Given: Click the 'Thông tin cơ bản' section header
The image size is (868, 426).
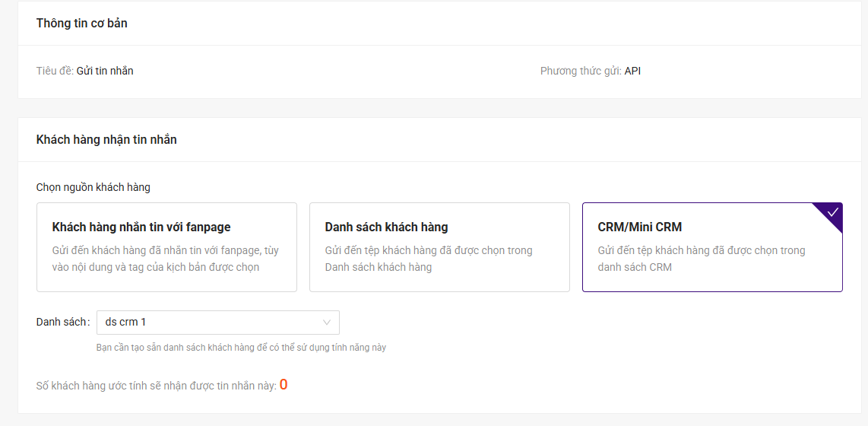Looking at the screenshot, I should 82,24.
